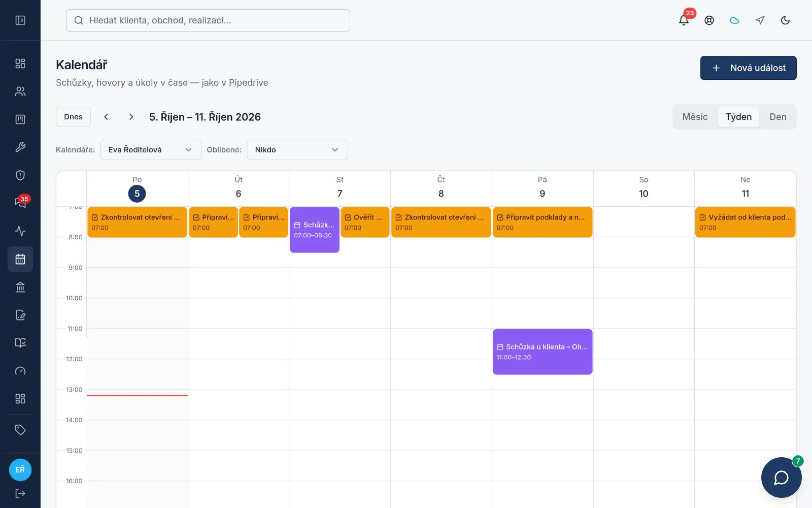Open the bank building icon in sidebar
812x508 pixels.
click(20, 287)
